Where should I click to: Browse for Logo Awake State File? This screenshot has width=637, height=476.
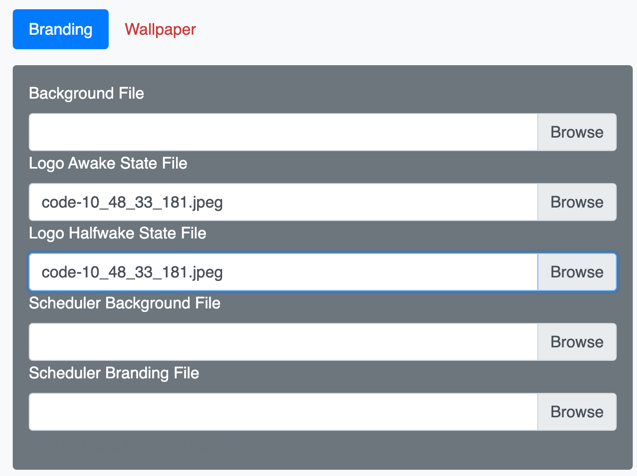(x=576, y=202)
